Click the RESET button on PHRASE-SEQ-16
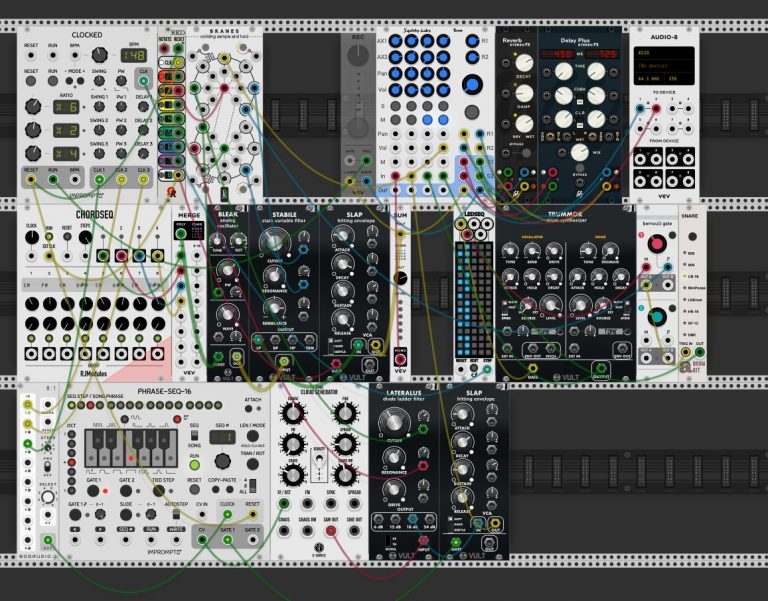 (194, 489)
